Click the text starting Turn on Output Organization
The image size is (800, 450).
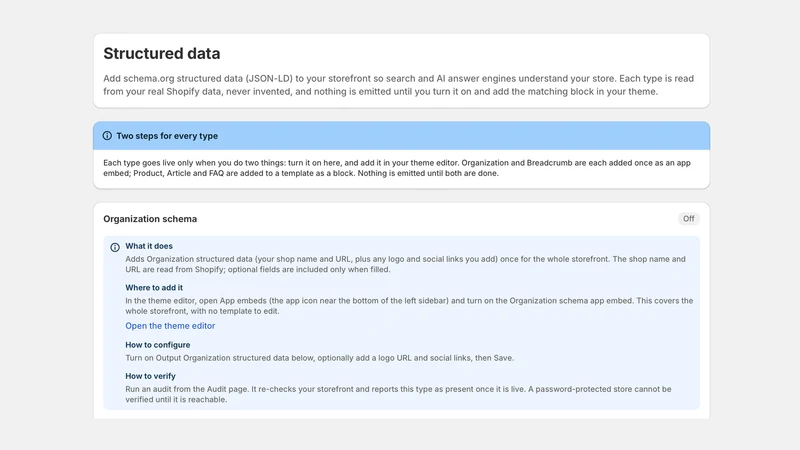319,358
